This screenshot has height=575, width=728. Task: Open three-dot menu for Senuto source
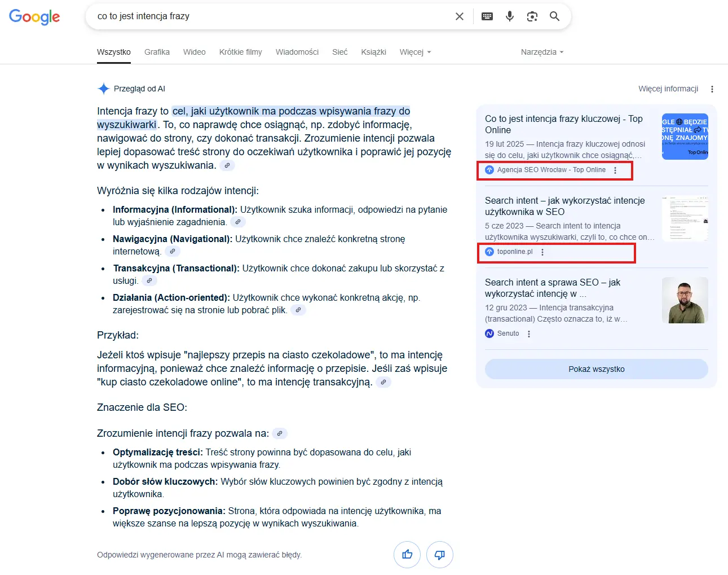(x=529, y=334)
